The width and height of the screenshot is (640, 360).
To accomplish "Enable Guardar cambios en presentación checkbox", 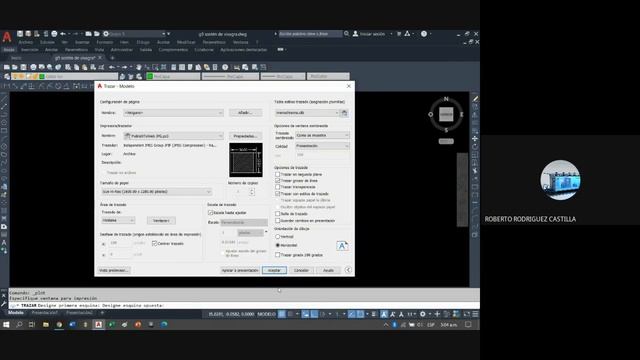I will tap(278, 220).
